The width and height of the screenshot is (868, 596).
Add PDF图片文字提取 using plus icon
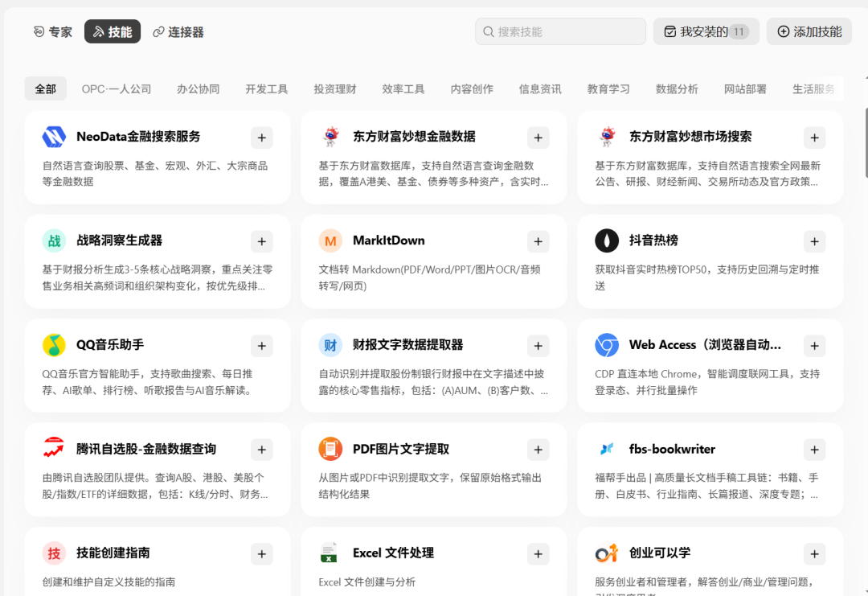pos(538,450)
